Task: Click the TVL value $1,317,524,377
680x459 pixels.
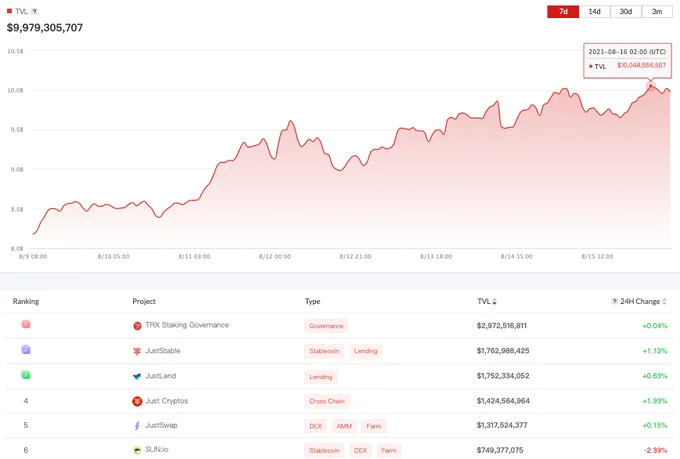Action: 502,425
